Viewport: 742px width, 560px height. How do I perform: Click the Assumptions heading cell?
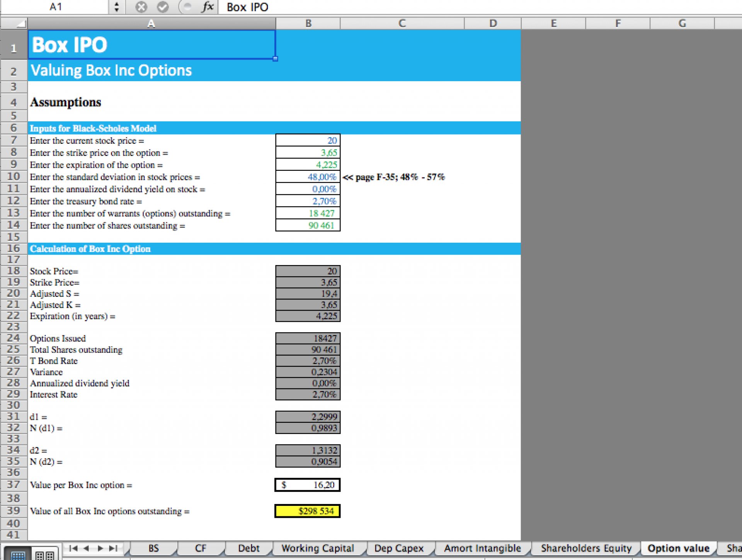151,102
